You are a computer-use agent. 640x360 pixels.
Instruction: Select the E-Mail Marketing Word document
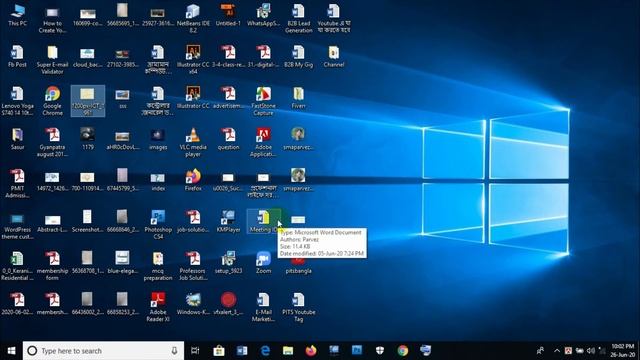[263, 307]
